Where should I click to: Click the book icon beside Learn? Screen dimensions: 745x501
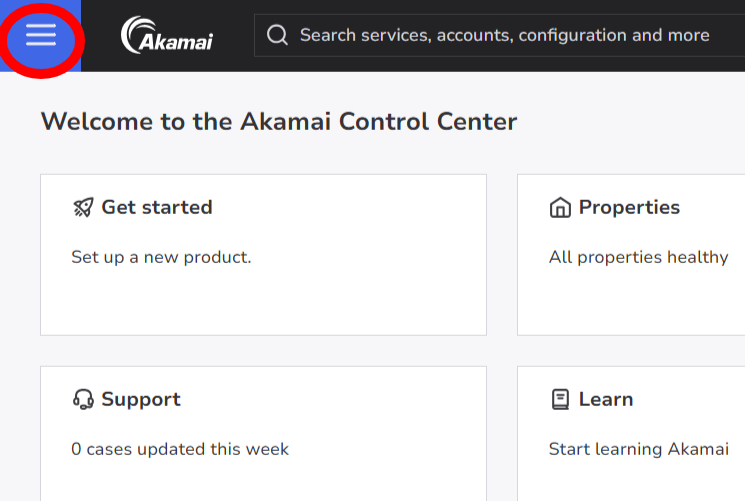pos(560,400)
